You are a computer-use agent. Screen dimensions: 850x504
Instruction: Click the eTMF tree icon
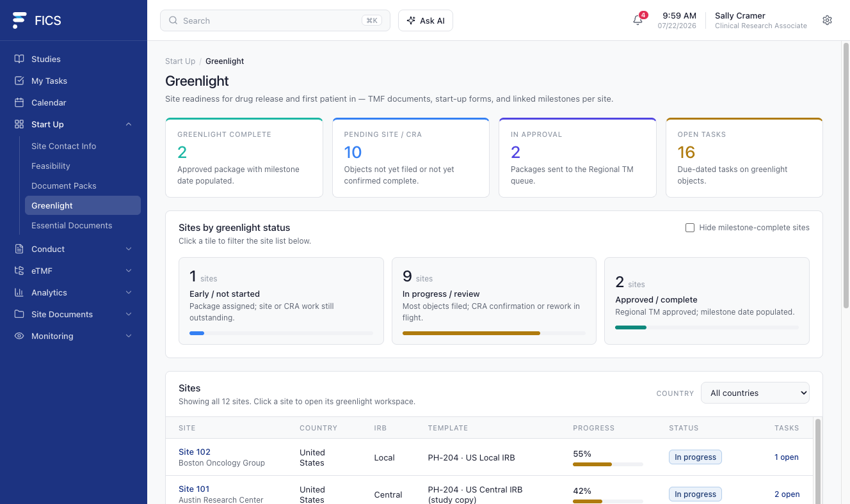tap(19, 271)
